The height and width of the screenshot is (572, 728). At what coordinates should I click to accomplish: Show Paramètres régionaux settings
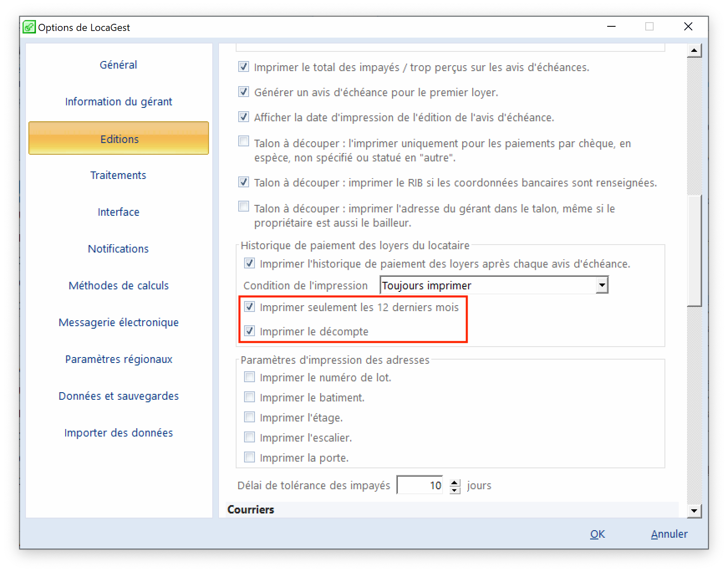click(x=118, y=359)
